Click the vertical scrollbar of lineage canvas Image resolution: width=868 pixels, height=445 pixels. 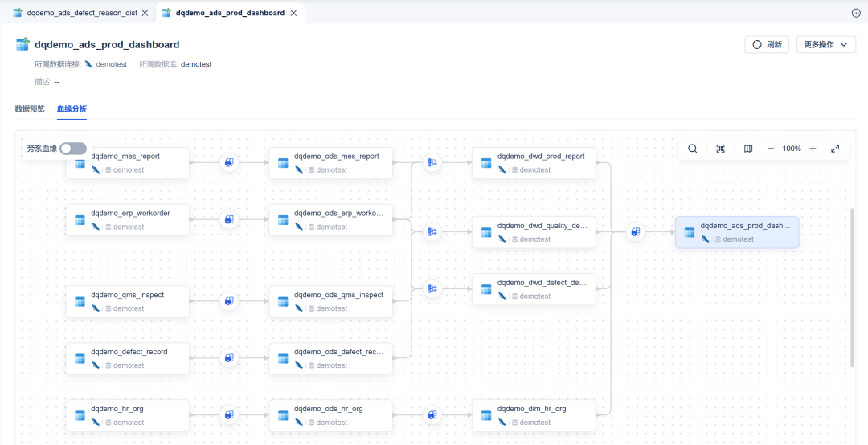pos(853,288)
